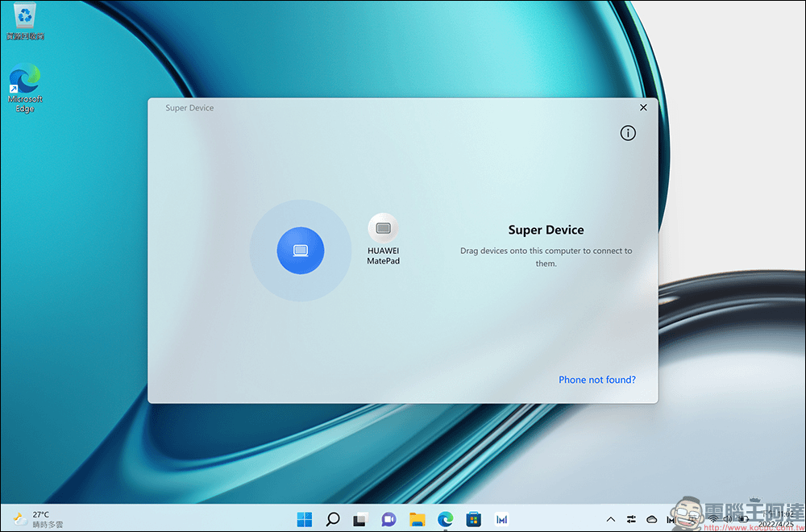Open the Recycle Bin desktop icon
The width and height of the screenshot is (806, 532).
25,22
